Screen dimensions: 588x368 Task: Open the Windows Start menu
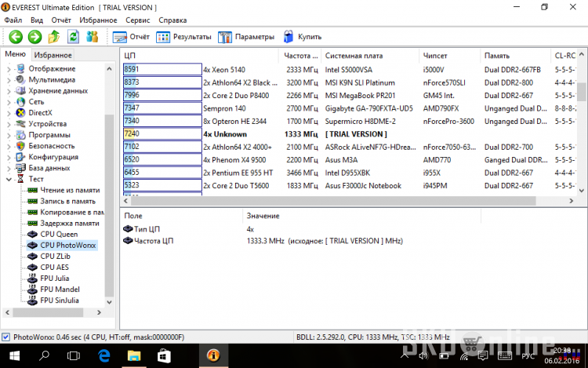coord(14,355)
